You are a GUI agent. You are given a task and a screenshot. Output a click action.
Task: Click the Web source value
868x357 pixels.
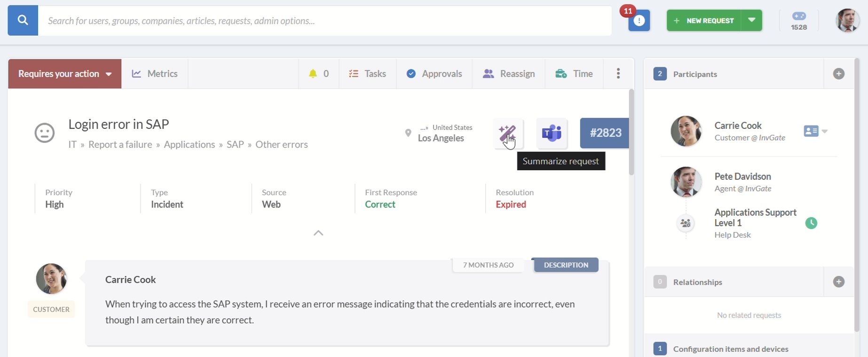point(271,205)
